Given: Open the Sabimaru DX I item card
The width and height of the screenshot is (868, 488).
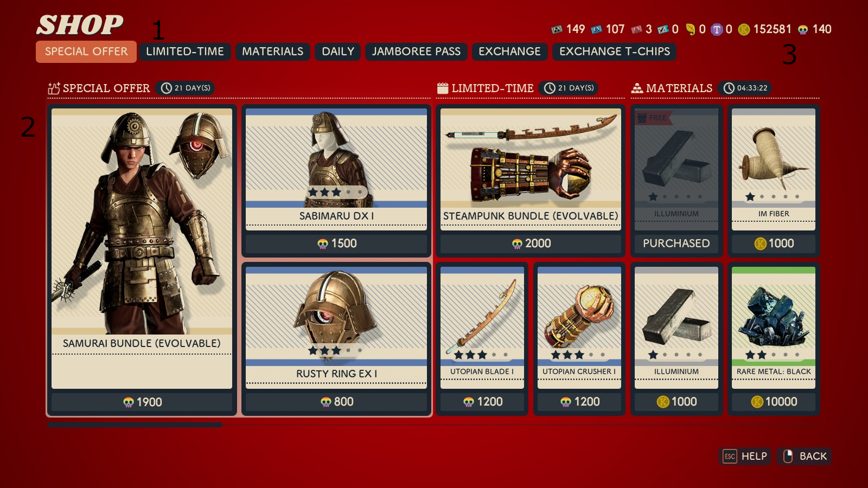Looking at the screenshot, I should pos(336,181).
